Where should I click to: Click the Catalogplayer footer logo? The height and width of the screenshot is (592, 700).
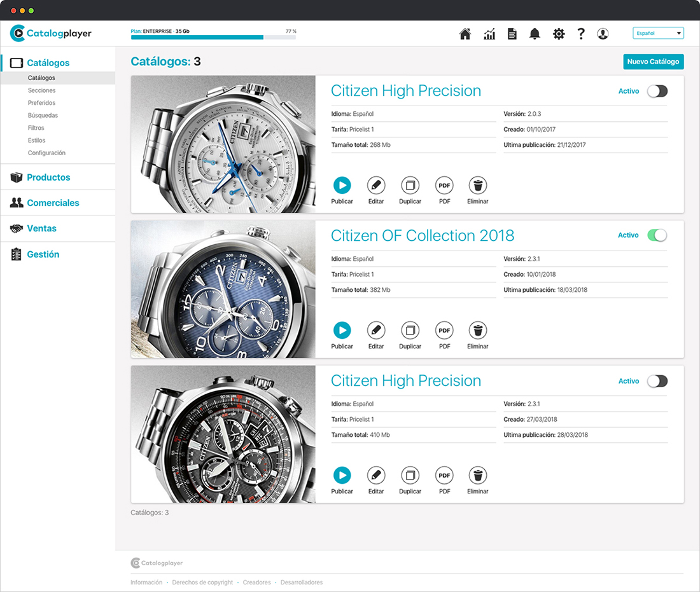[157, 563]
